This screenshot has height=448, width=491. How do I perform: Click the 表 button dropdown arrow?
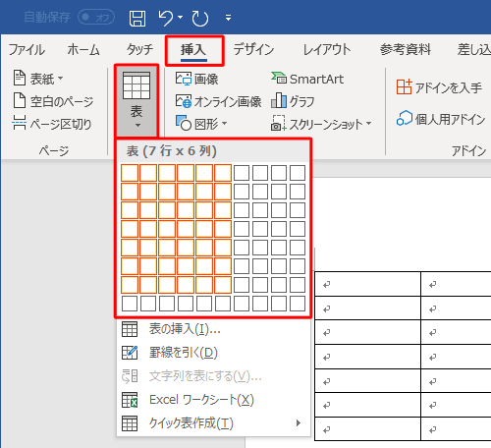[x=137, y=126]
